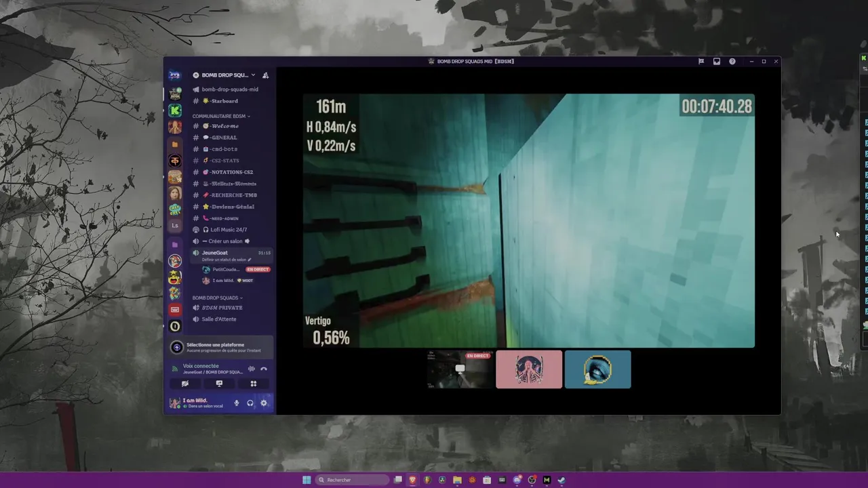Open OBS Studio from taskbar
Screen dimensions: 868x488
[532, 480]
